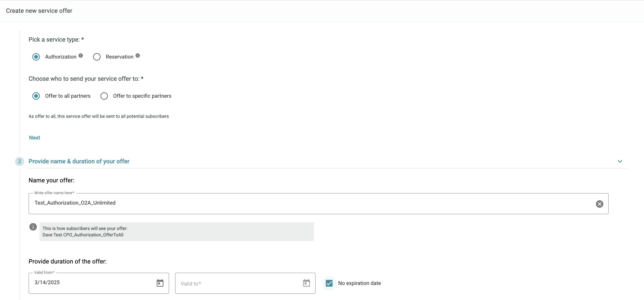Click the 'As offer to all' description text
This screenshot has width=644, height=300.
pos(99,116)
